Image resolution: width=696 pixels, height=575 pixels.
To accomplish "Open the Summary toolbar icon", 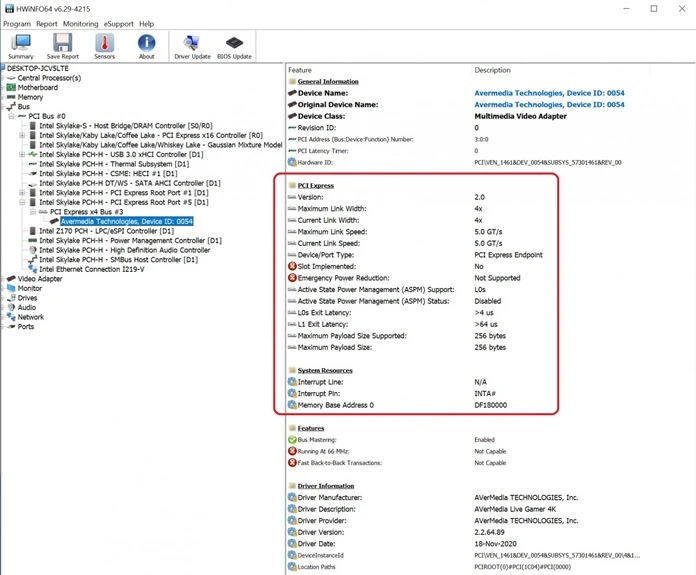I will coord(20,46).
